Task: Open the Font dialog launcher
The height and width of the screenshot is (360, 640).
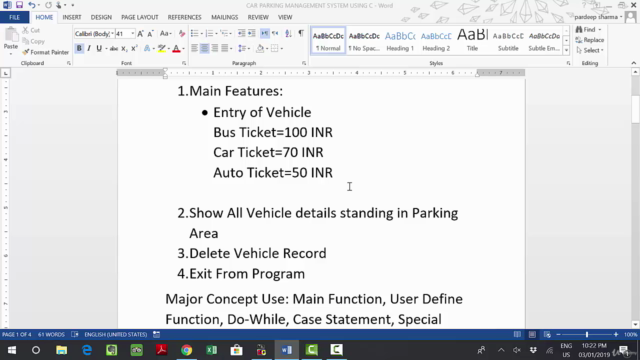Action: 184,63
